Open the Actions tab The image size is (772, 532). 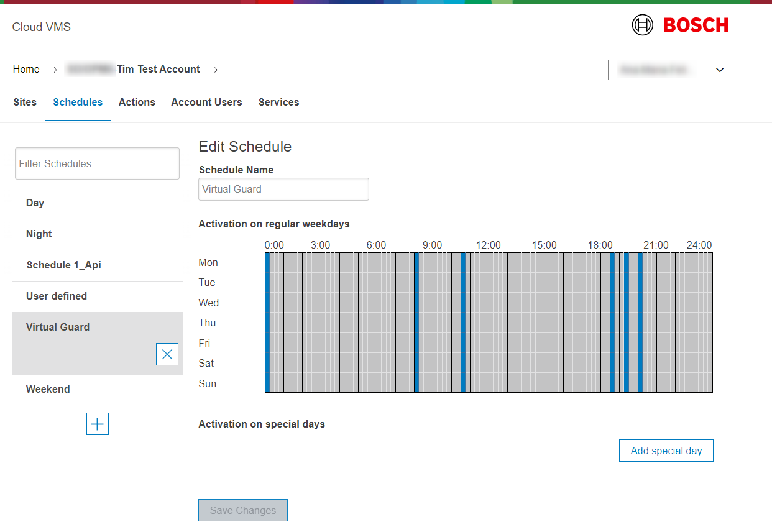(x=137, y=103)
